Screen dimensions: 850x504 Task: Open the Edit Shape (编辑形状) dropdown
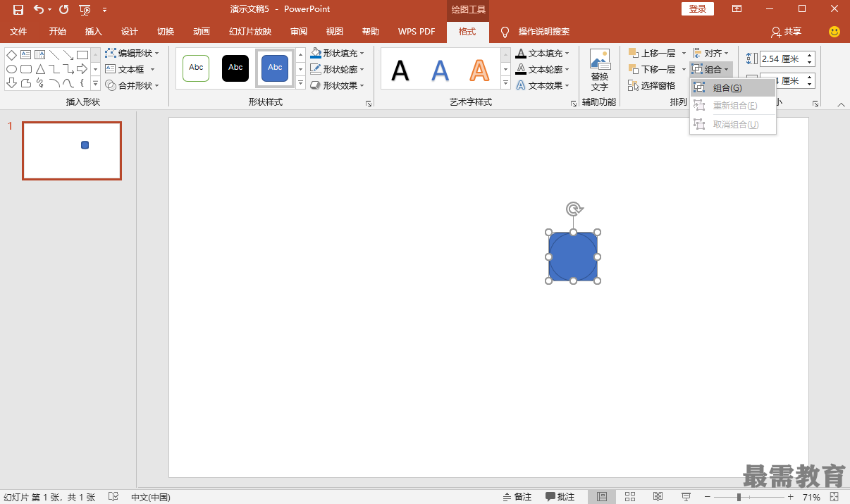(133, 53)
